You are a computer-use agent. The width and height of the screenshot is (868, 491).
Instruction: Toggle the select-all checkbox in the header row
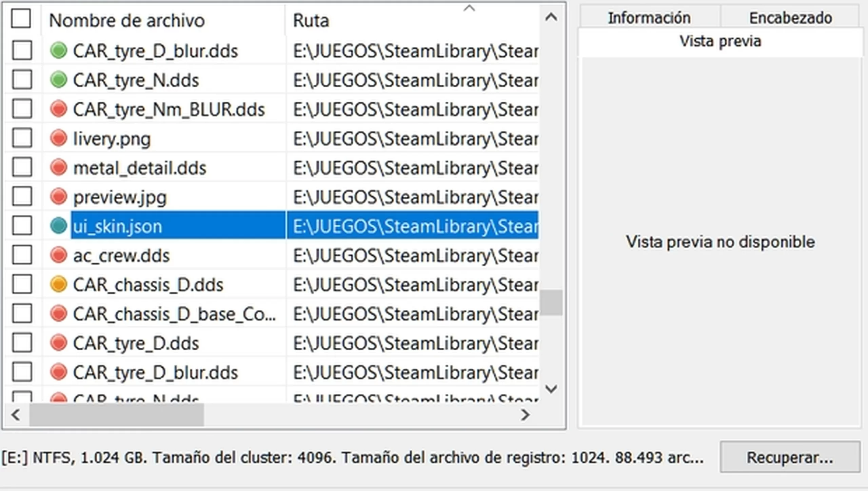pos(21,18)
